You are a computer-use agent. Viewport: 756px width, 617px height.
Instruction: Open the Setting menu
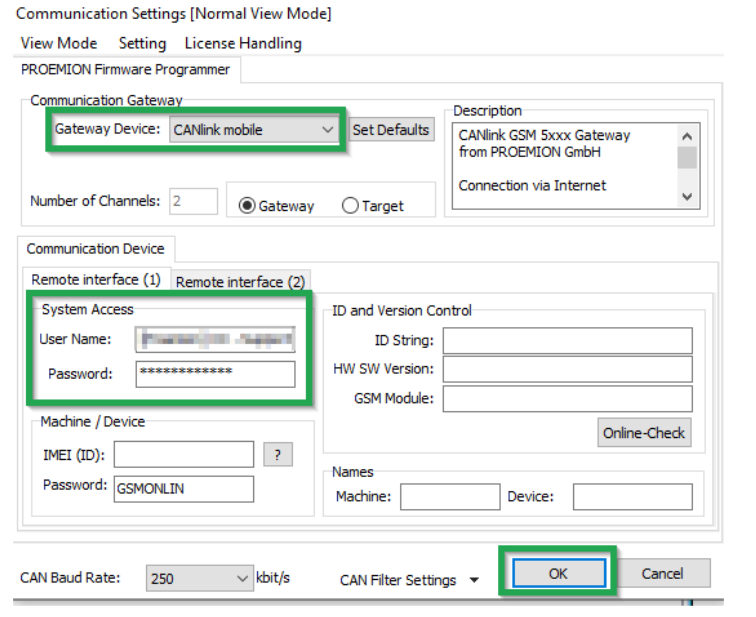pos(142,43)
